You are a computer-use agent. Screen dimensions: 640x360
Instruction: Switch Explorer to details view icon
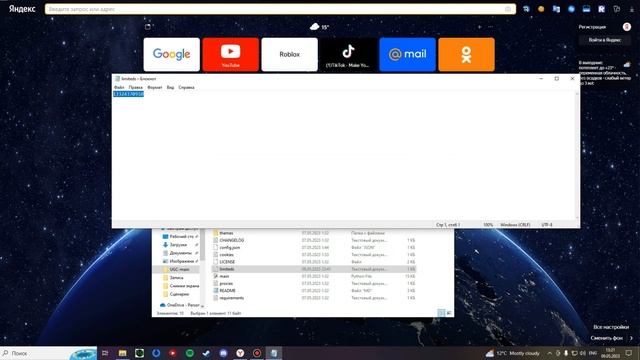click(x=441, y=313)
